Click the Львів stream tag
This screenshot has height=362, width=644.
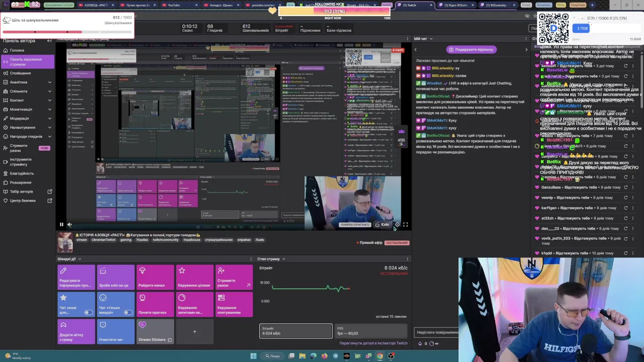click(260, 240)
